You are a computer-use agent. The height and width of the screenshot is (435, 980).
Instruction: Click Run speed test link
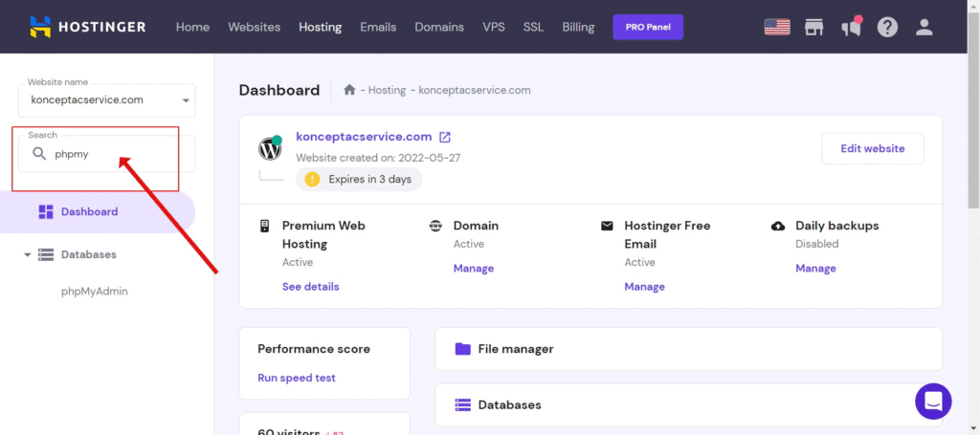tap(297, 378)
